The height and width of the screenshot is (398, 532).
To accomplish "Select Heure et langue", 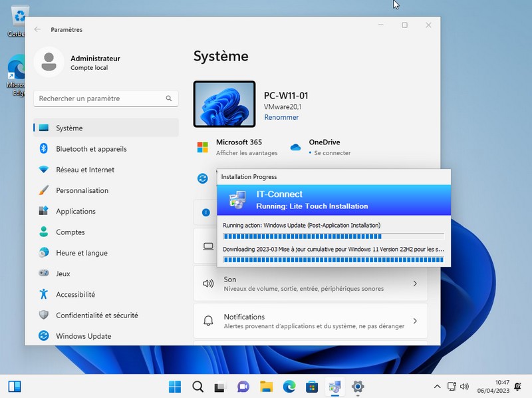I will (x=106, y=253).
